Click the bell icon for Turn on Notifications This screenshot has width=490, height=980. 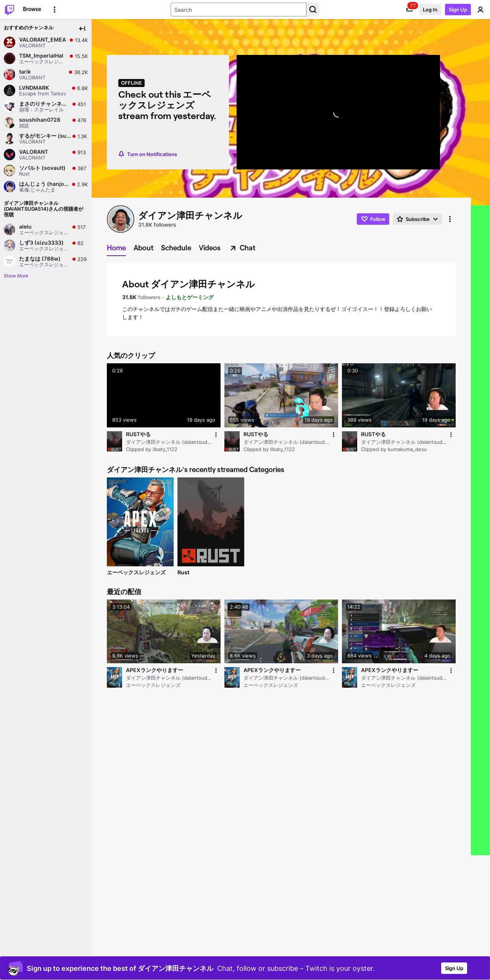pos(121,154)
